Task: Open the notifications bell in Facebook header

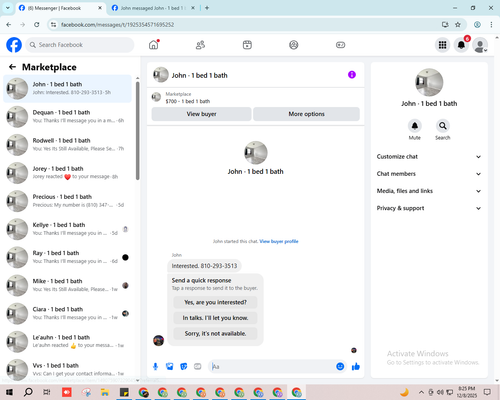Action: (x=461, y=45)
